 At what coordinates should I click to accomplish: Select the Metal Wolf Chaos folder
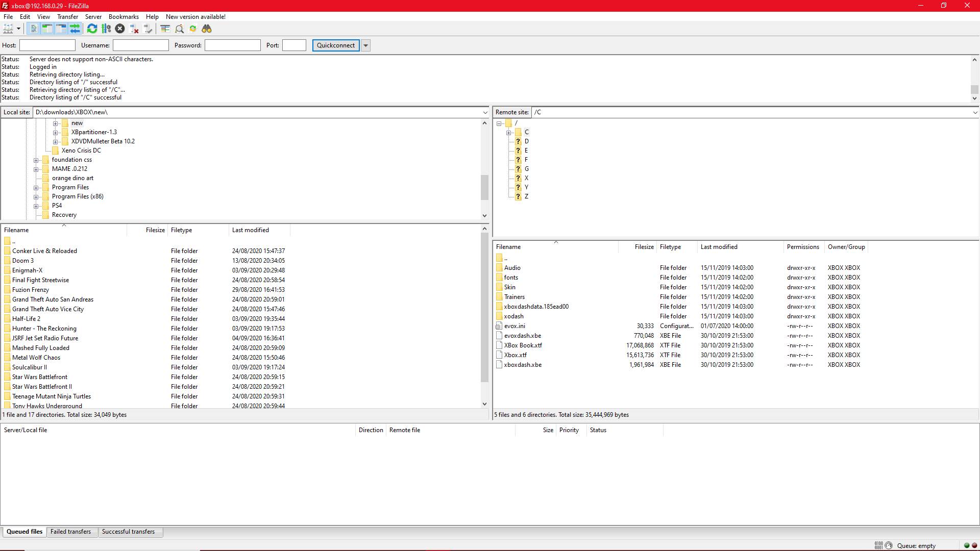pos(36,358)
